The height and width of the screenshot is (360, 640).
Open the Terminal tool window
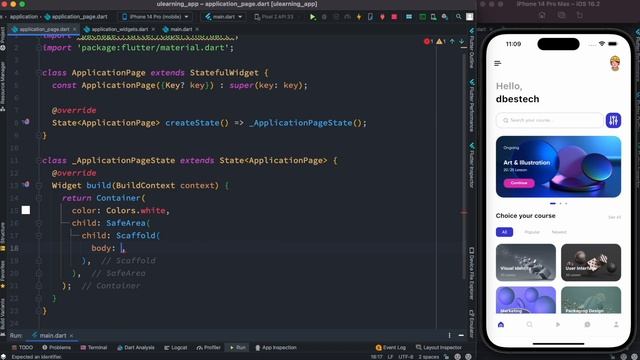click(94, 348)
